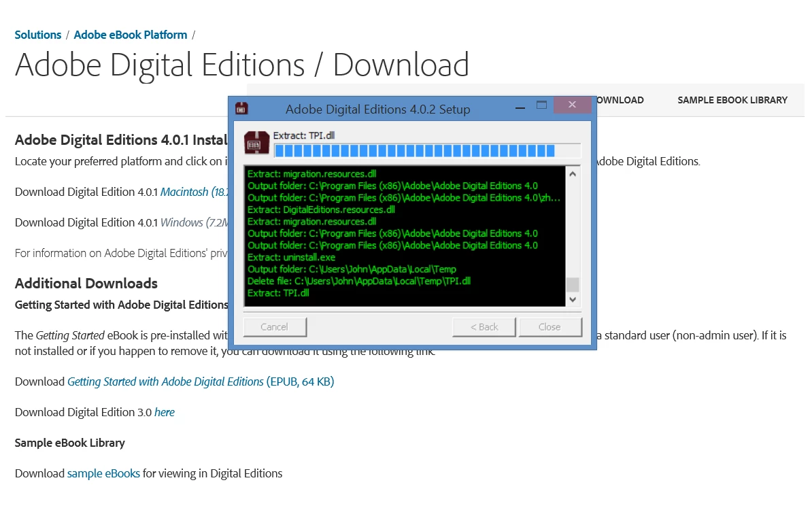Click log line 'Extract: uninstall.exe'
Viewport: 812px width, 525px height.
(292, 257)
